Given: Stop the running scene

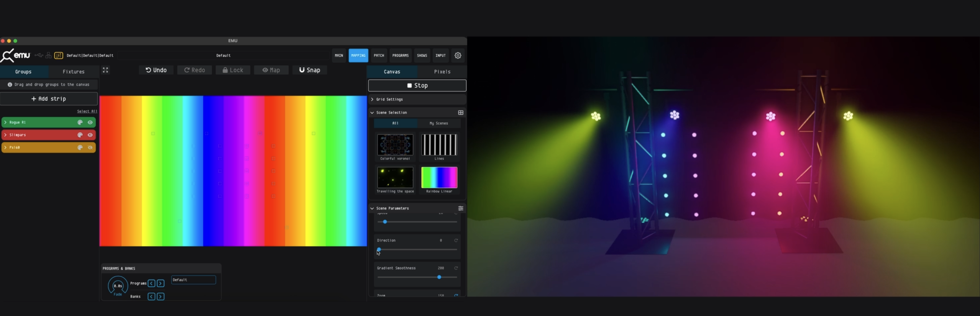Looking at the screenshot, I should click(x=417, y=85).
